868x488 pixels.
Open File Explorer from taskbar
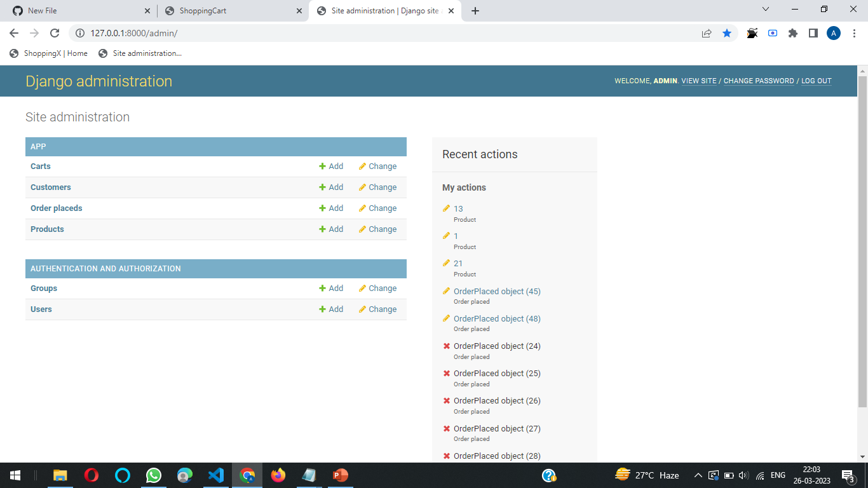(60, 475)
